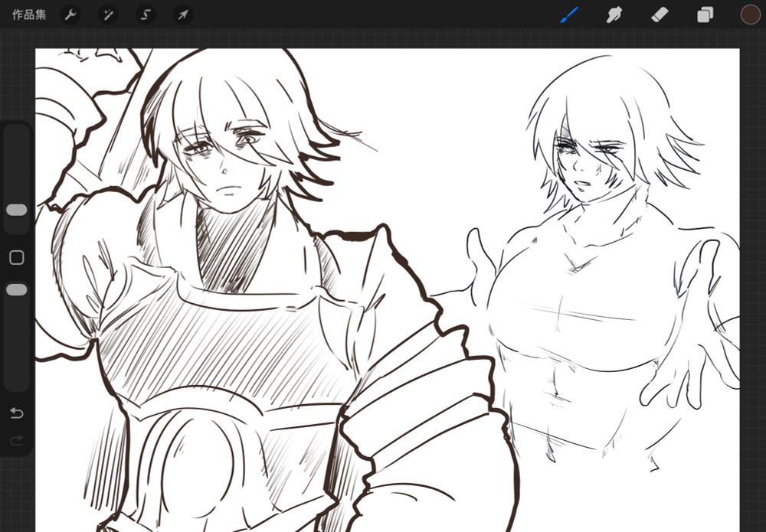Select the Eraser tool
Image resolution: width=766 pixels, height=532 pixels.
point(660,15)
